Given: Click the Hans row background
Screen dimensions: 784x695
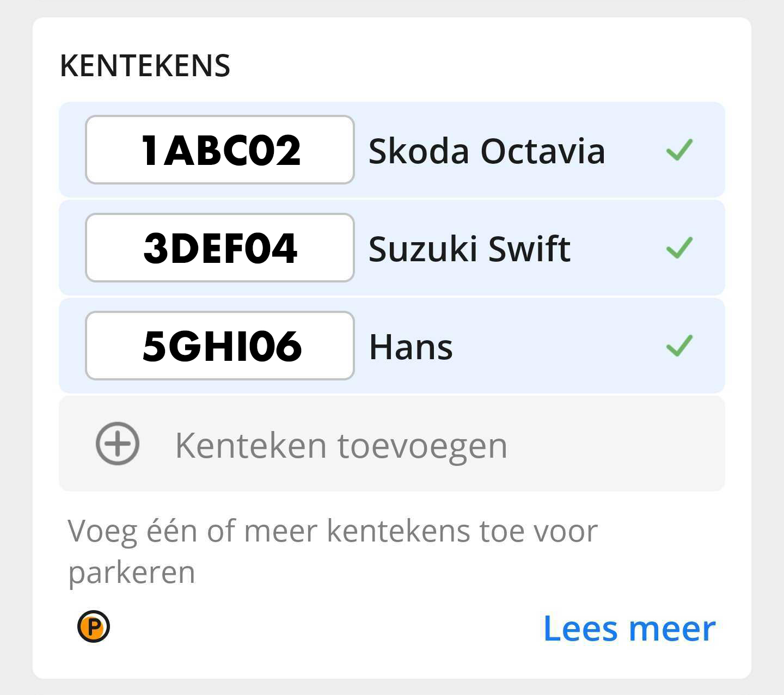Looking at the screenshot, I should tap(392, 346).
